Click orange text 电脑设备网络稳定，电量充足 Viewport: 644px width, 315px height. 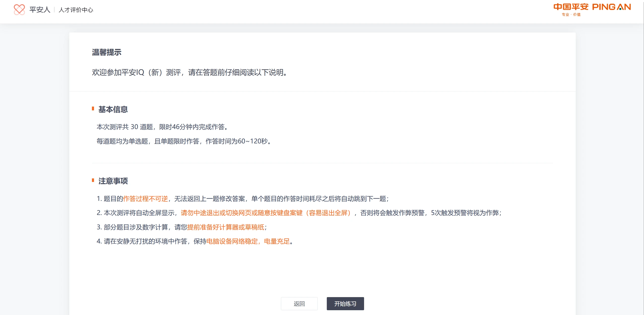[x=248, y=241]
